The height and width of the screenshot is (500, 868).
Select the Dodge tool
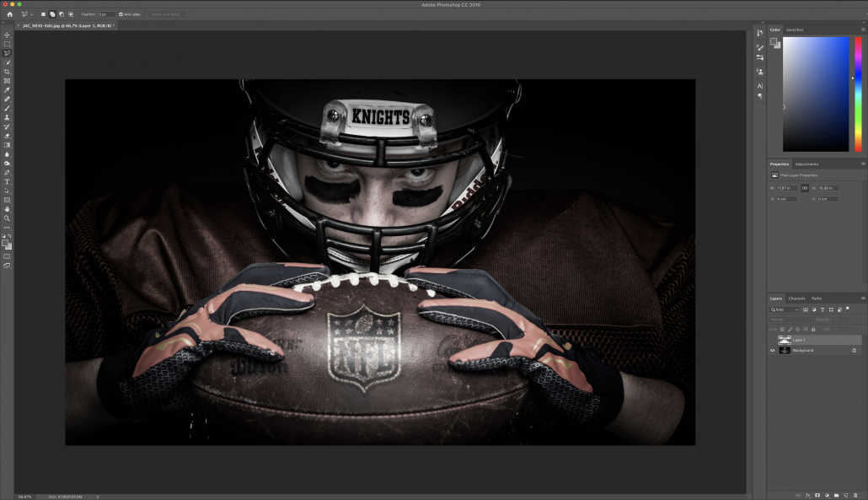(8, 164)
